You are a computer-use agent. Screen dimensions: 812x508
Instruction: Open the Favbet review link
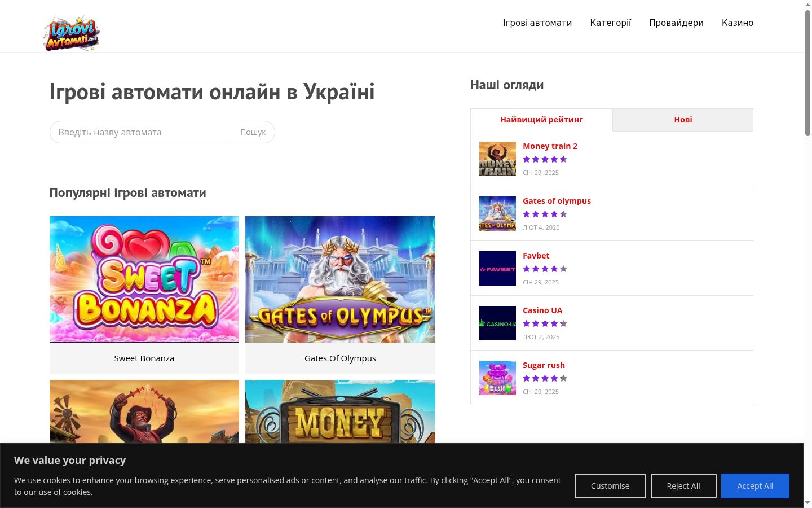click(536, 256)
